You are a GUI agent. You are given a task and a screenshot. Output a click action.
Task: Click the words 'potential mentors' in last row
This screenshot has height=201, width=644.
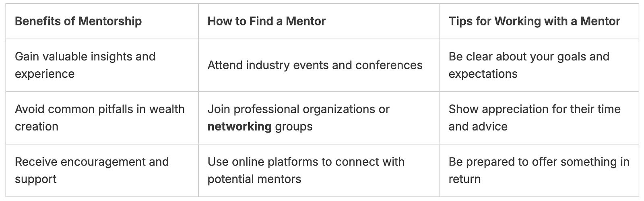[254, 179]
